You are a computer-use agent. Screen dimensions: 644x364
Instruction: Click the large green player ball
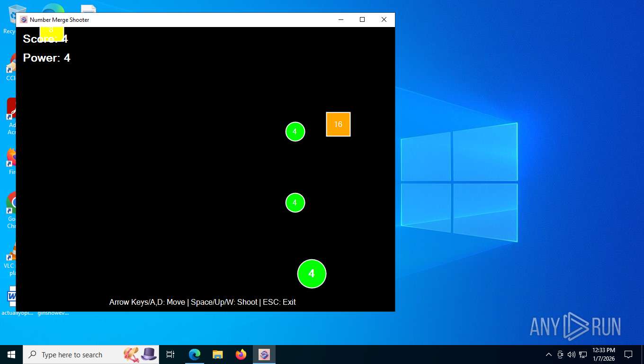pos(312,273)
